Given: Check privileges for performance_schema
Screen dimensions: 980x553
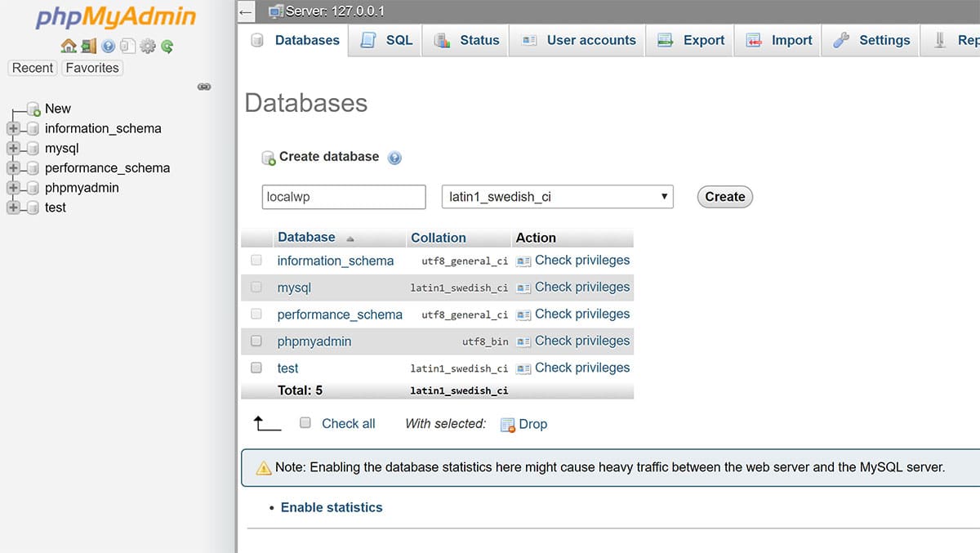Looking at the screenshot, I should click(x=573, y=314).
